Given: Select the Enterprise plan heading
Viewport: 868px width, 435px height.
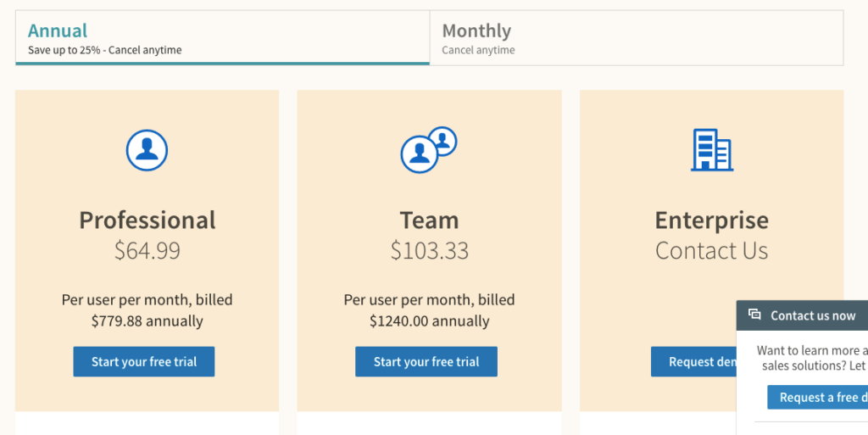Looking at the screenshot, I should pos(711,220).
